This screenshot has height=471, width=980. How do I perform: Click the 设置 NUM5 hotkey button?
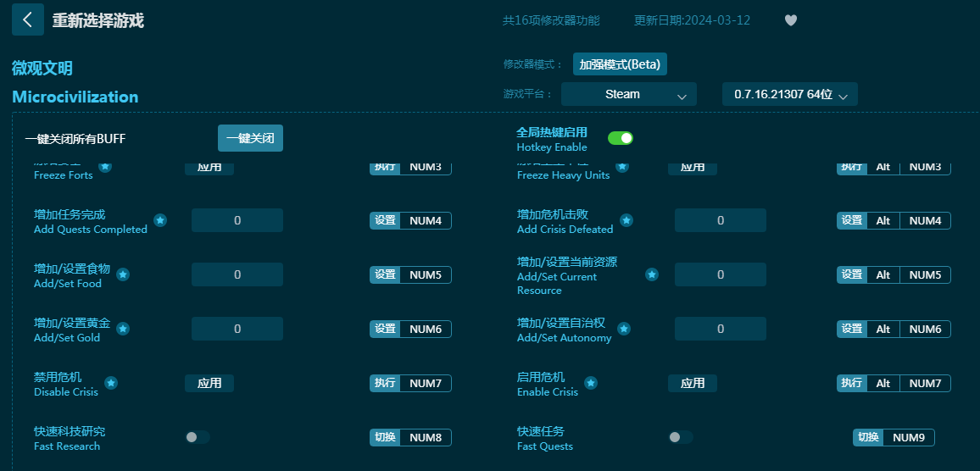coord(410,274)
